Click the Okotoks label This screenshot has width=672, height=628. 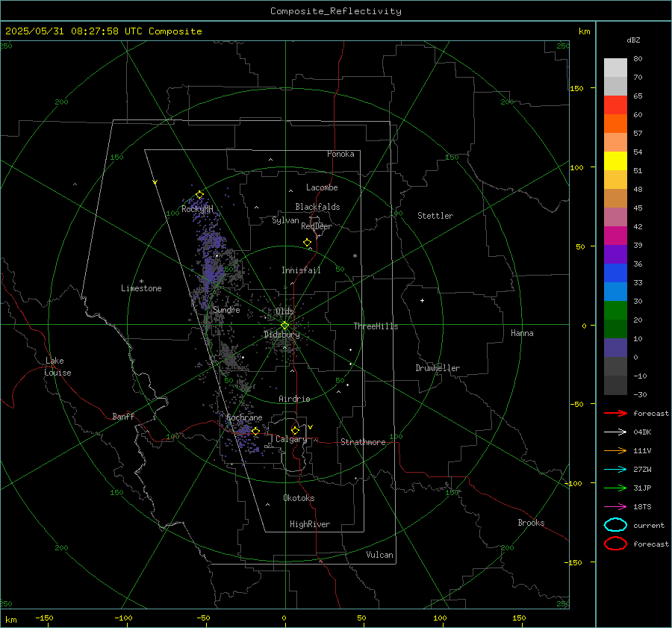pyautogui.click(x=299, y=498)
